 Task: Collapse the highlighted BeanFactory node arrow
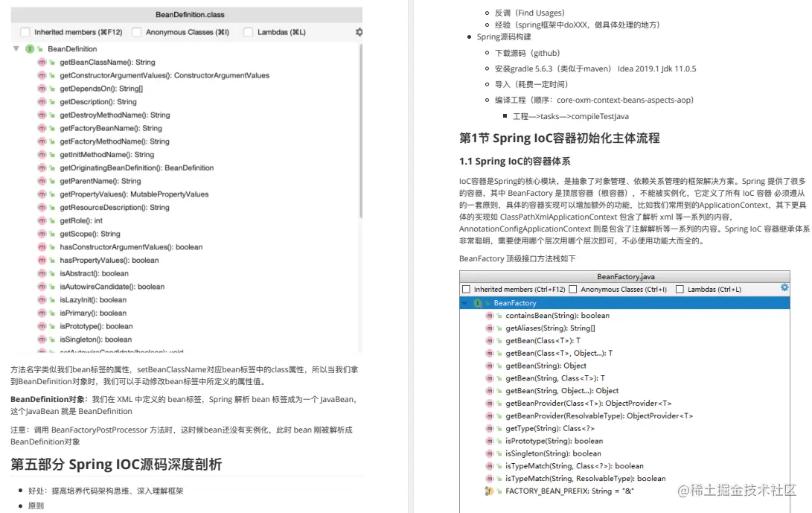point(465,302)
